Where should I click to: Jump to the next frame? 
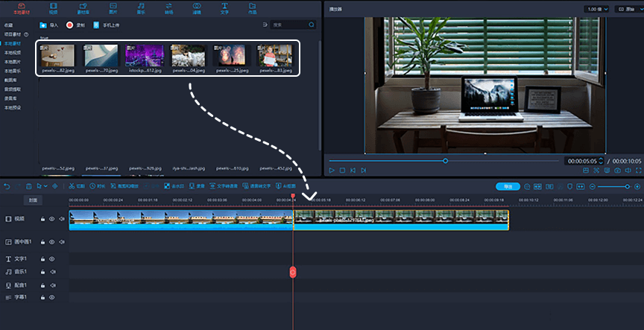[364, 171]
